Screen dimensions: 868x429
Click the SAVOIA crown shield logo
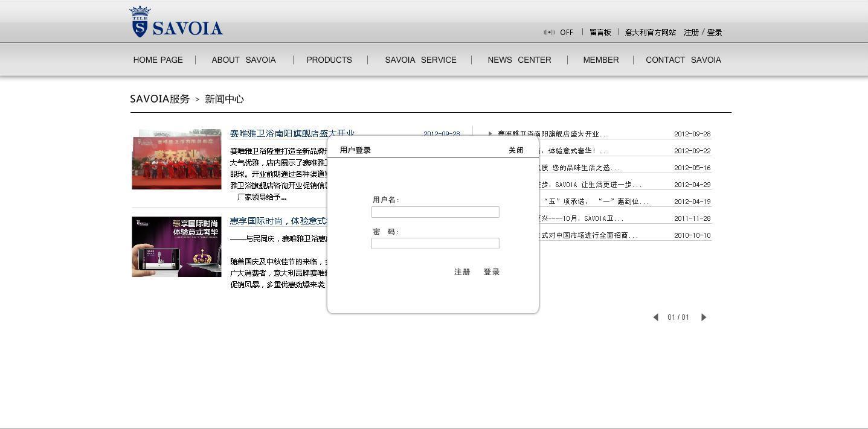176,22
